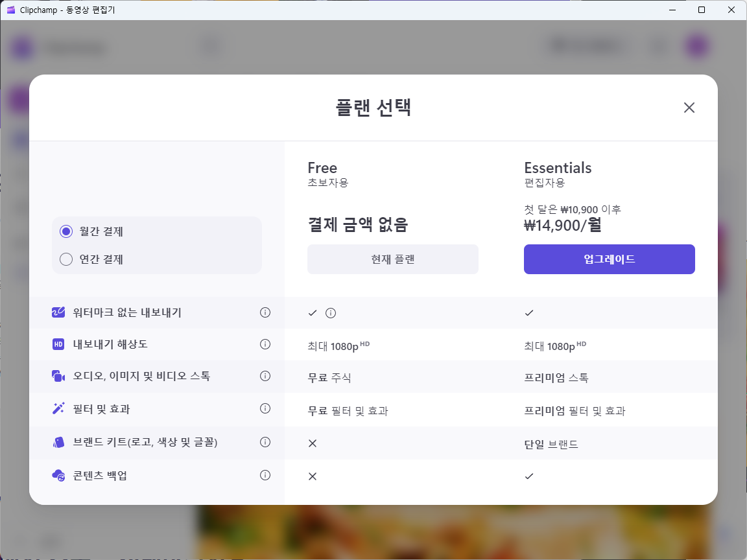Click the 무료 주식 value
Viewport: 747px width, 560px height.
coord(329,378)
